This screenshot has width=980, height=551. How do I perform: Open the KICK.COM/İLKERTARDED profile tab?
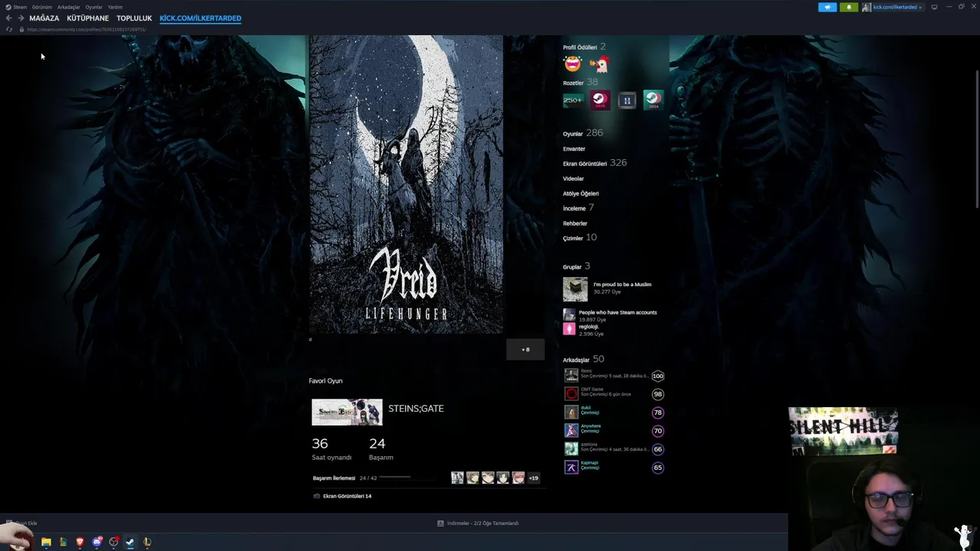[200, 18]
